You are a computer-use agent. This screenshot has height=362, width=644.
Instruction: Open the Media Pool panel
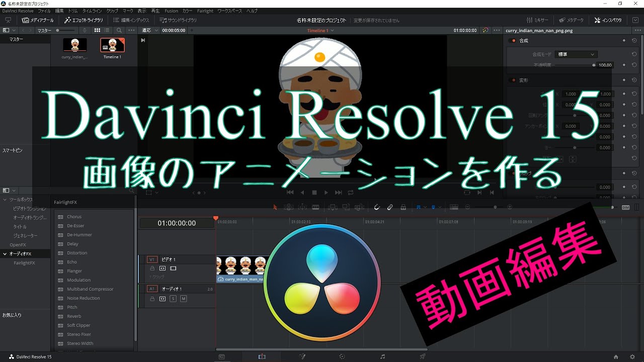click(x=39, y=20)
